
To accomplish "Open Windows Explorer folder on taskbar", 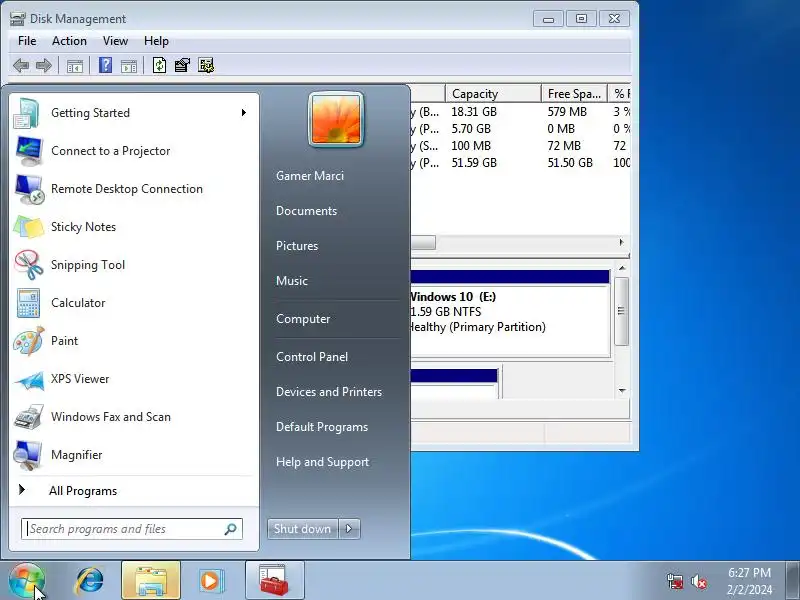I will click(151, 581).
